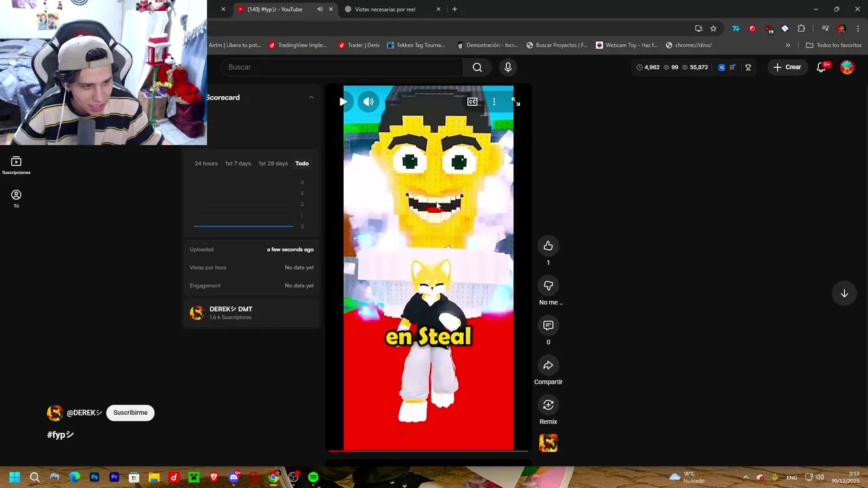Subscribe with the Suscribirme button

[130, 413]
